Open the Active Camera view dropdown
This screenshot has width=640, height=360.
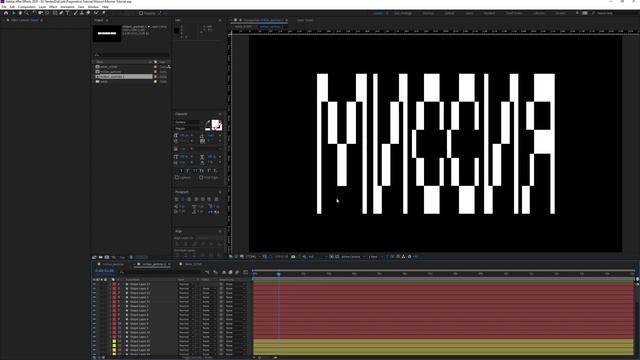coord(352,257)
